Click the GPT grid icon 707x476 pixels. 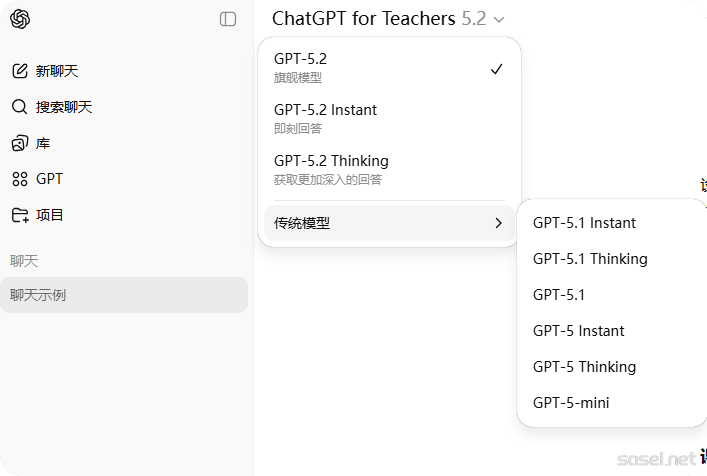(x=20, y=179)
